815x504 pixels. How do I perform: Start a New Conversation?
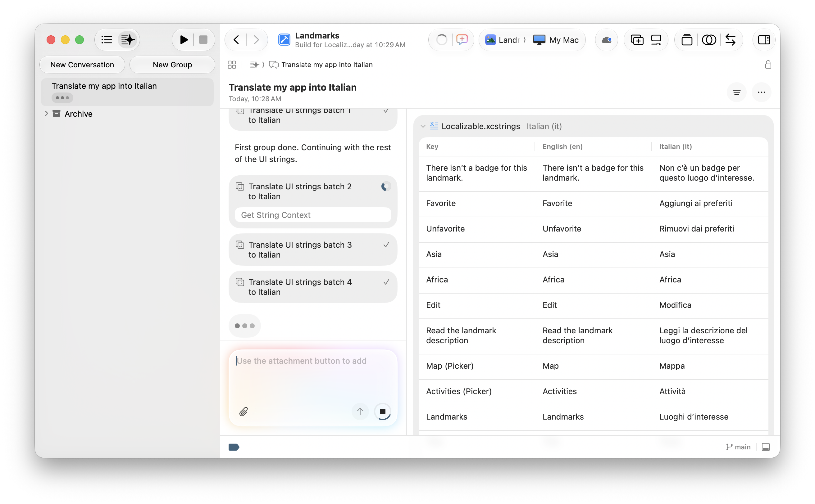[82, 65]
